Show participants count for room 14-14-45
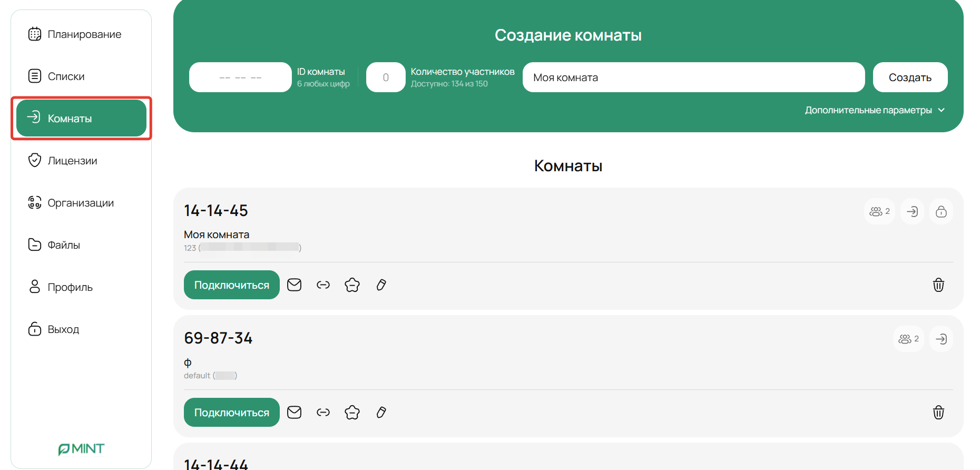The image size is (980, 470). coord(879,212)
